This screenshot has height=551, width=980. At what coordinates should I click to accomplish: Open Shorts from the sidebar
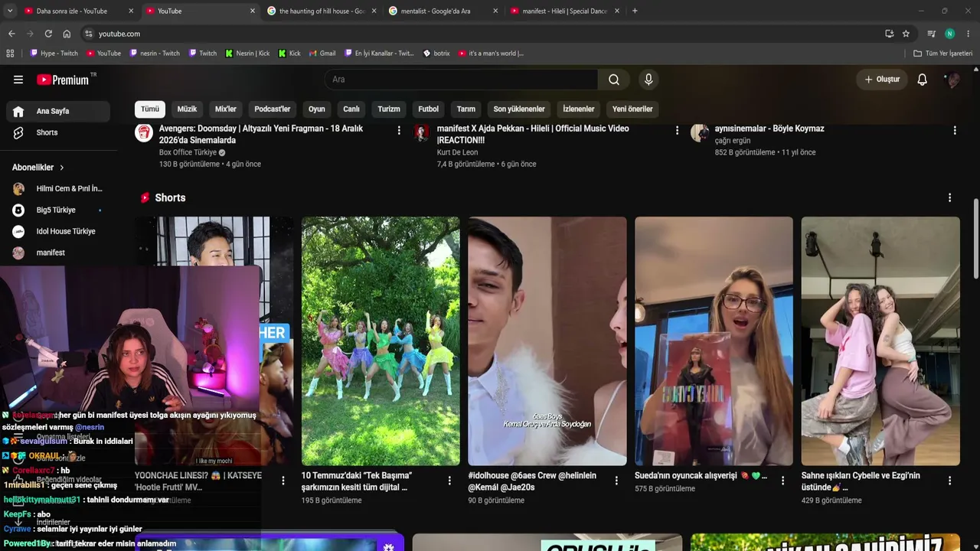coord(58,133)
